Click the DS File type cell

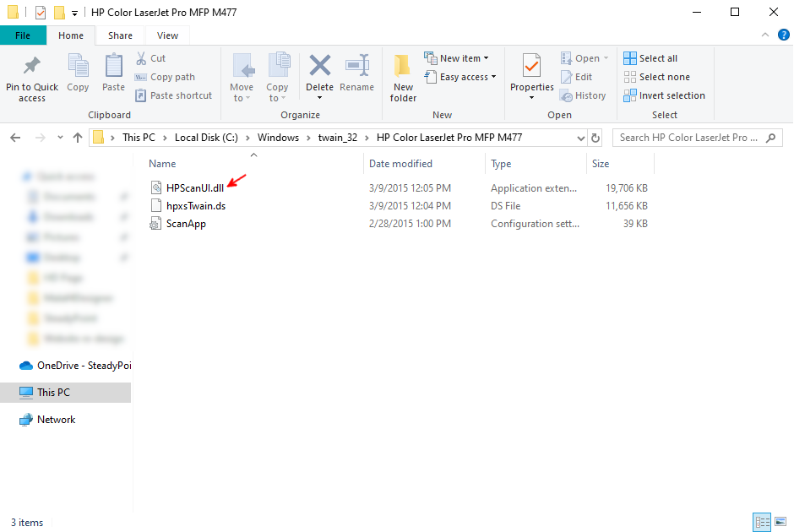(505, 206)
